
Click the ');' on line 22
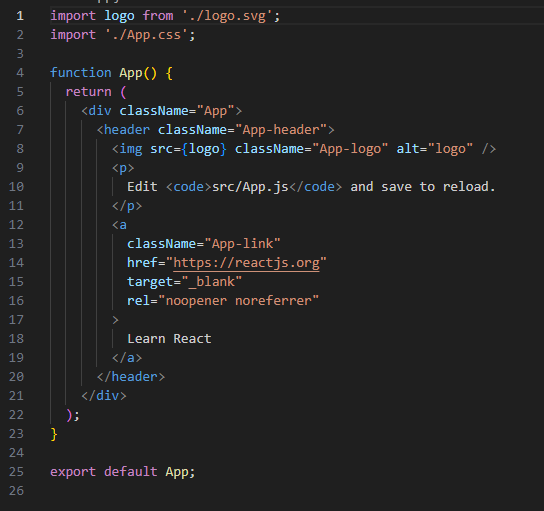click(73, 415)
